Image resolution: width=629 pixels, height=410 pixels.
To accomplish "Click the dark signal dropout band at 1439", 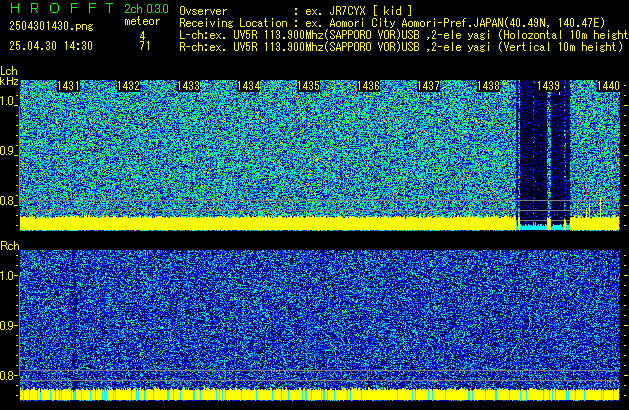I will tap(543, 154).
